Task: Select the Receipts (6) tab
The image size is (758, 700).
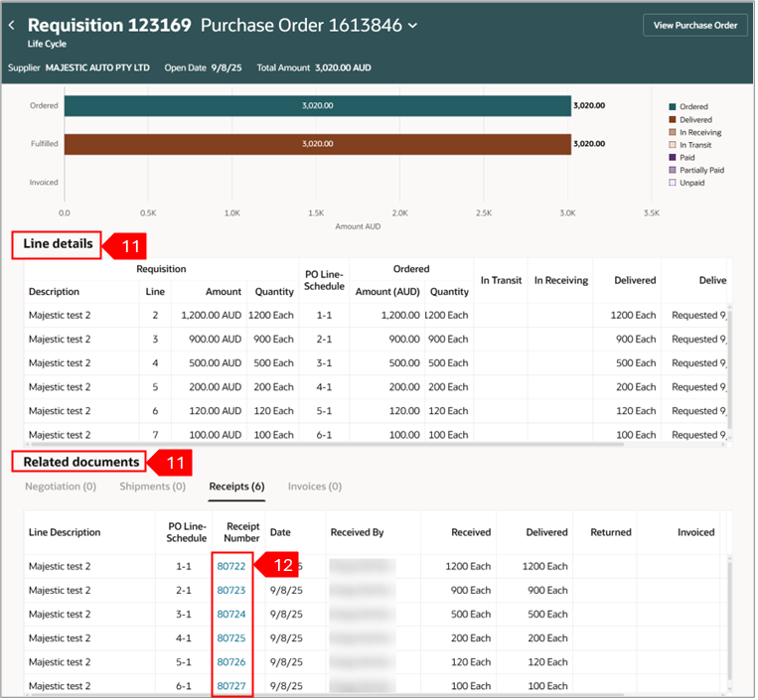Action: 236,487
